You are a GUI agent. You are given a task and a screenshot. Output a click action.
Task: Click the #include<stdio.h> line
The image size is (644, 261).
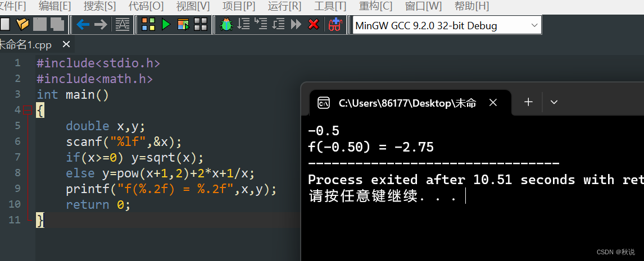click(x=98, y=63)
